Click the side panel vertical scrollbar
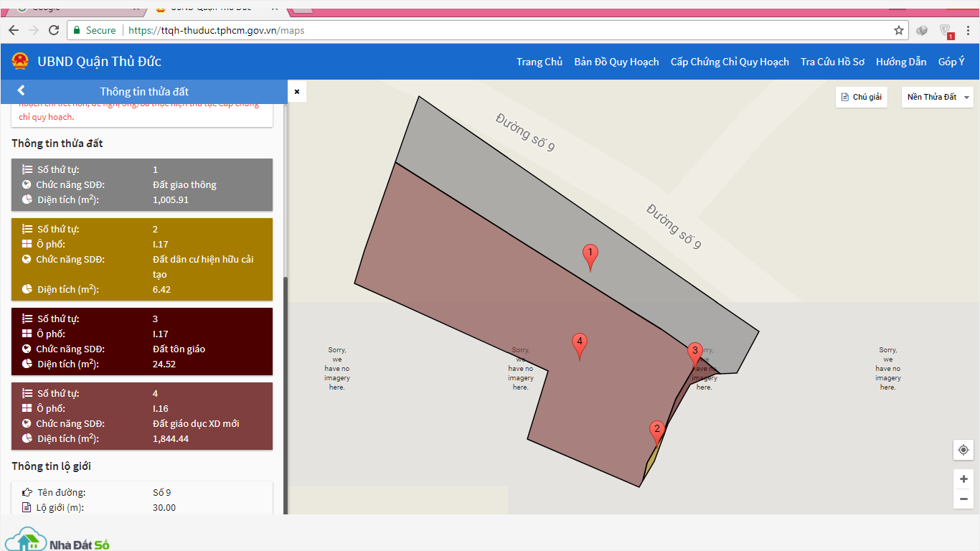Image resolution: width=980 pixels, height=551 pixels. (x=286, y=395)
